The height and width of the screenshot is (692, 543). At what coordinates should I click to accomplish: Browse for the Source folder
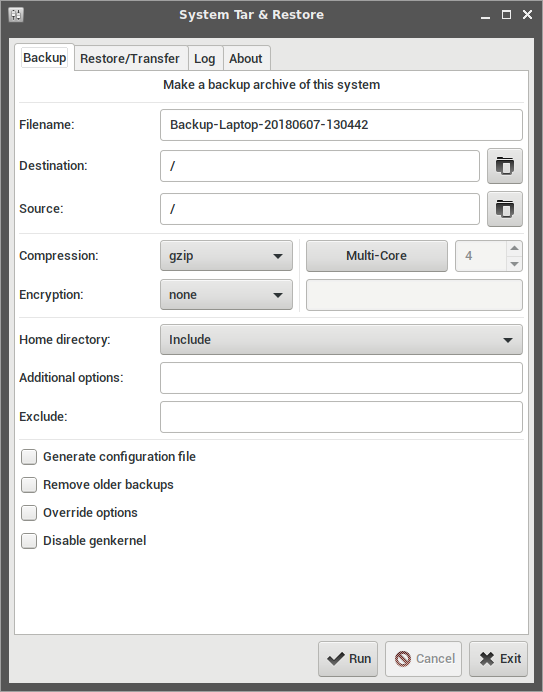coord(505,209)
